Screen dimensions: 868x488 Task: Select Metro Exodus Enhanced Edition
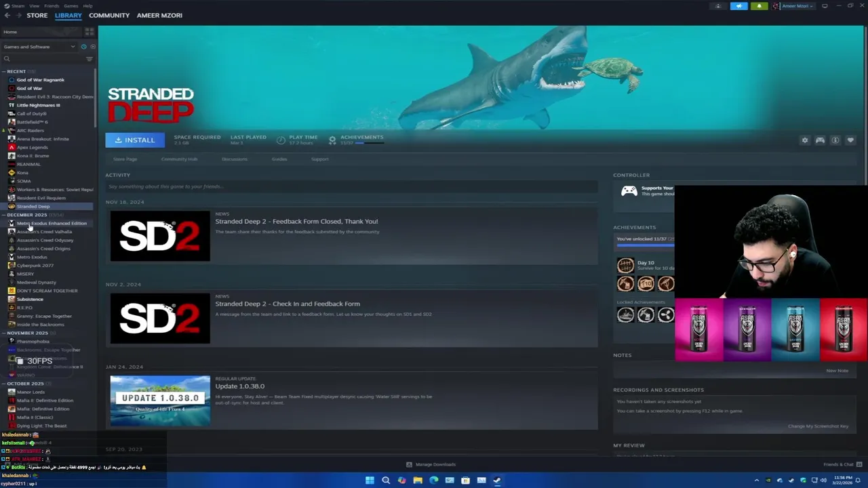click(52, 223)
